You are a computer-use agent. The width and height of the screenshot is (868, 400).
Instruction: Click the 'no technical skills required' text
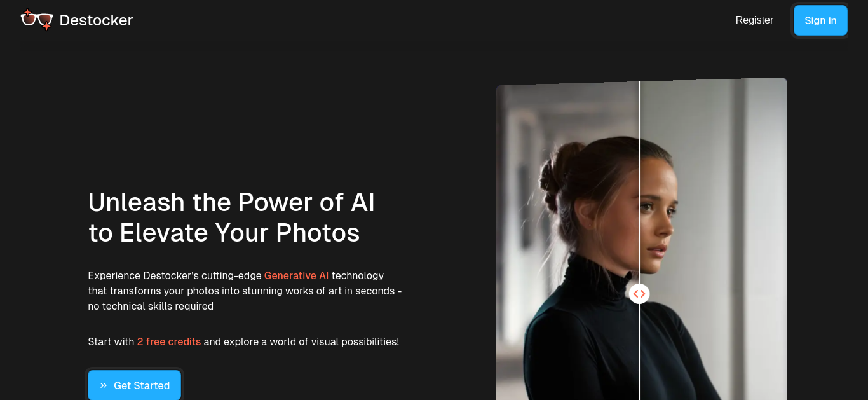click(151, 306)
